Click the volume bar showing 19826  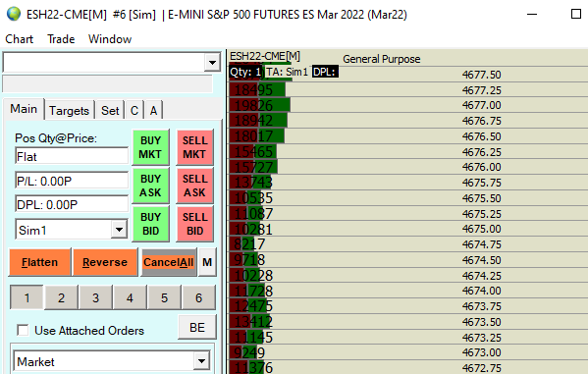coord(259,105)
